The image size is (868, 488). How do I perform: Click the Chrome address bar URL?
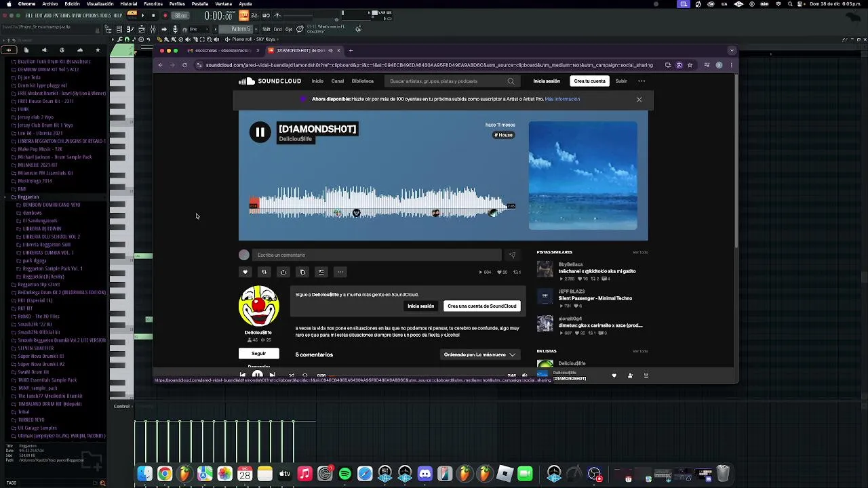(x=429, y=65)
